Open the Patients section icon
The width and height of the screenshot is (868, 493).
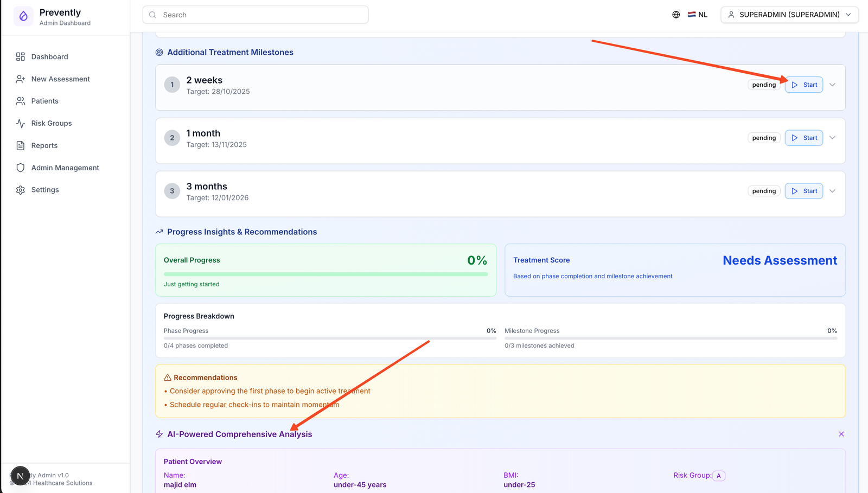tap(20, 101)
